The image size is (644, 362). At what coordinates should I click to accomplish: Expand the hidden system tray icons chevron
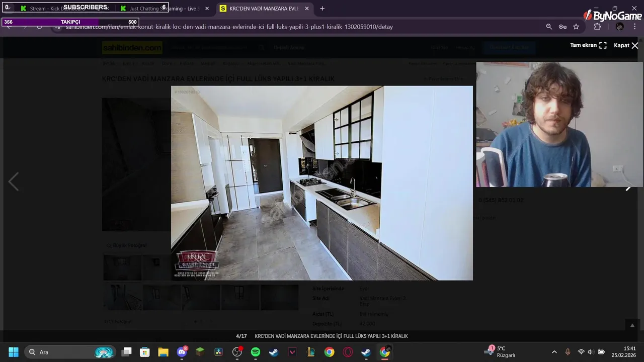(x=554, y=352)
